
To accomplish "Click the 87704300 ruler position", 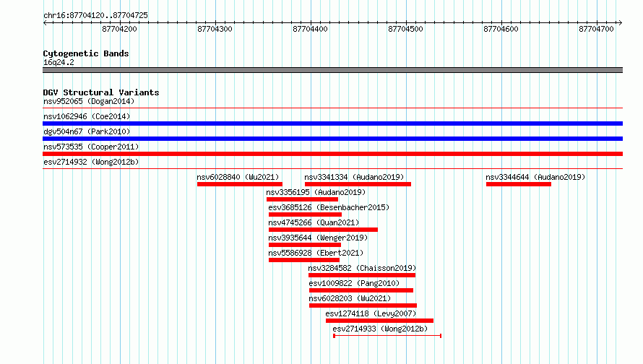I will 215,29.
